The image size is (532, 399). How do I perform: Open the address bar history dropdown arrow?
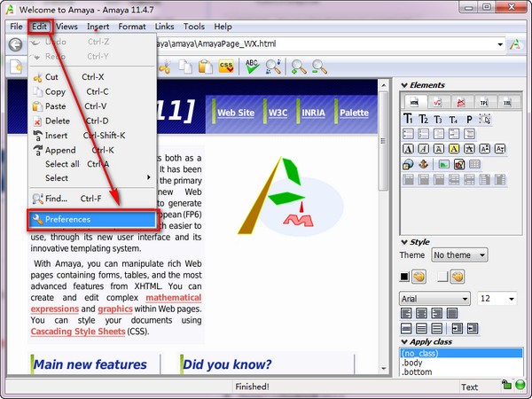pyautogui.click(x=500, y=45)
